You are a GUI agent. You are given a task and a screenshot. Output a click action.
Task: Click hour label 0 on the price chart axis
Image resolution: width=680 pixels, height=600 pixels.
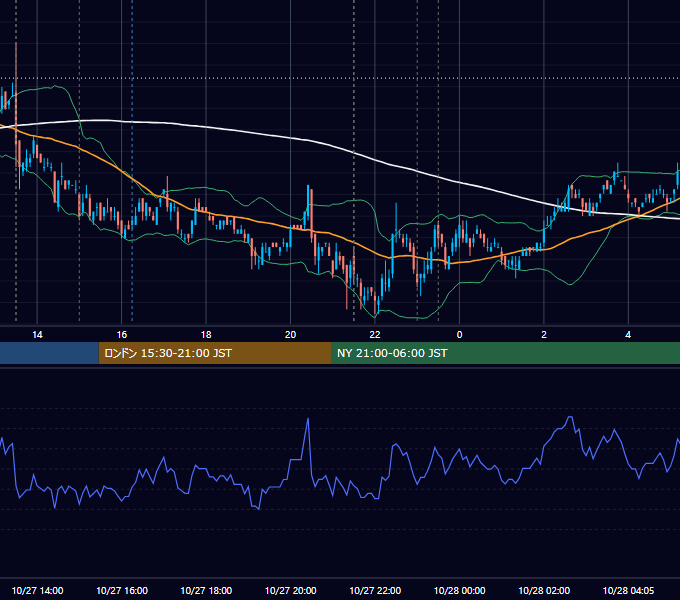460,335
